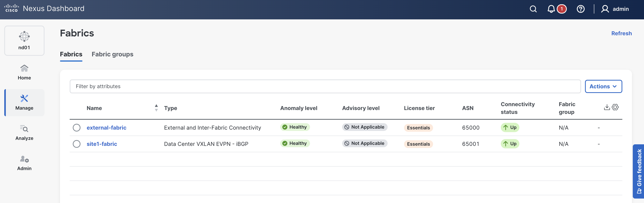Select the site1-fabric radio button
This screenshot has height=203, width=644.
[x=76, y=144]
